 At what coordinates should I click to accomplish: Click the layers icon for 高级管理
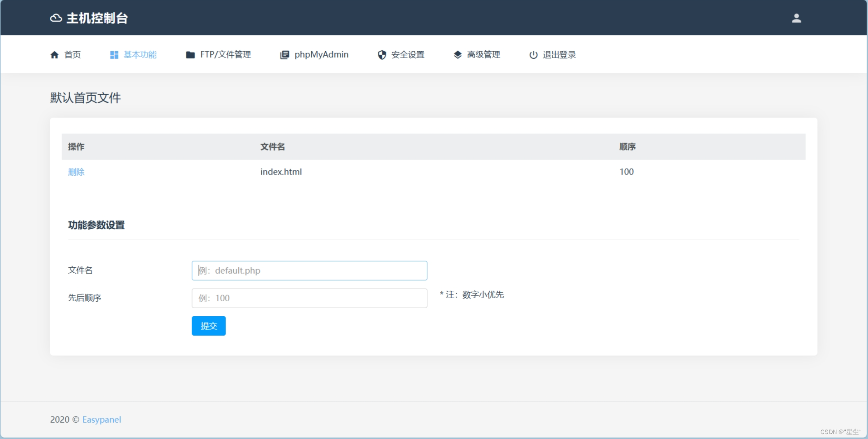pyautogui.click(x=458, y=55)
